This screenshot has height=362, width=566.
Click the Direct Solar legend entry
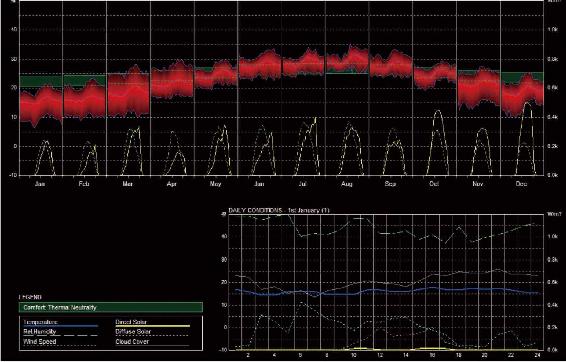pyautogui.click(x=152, y=323)
